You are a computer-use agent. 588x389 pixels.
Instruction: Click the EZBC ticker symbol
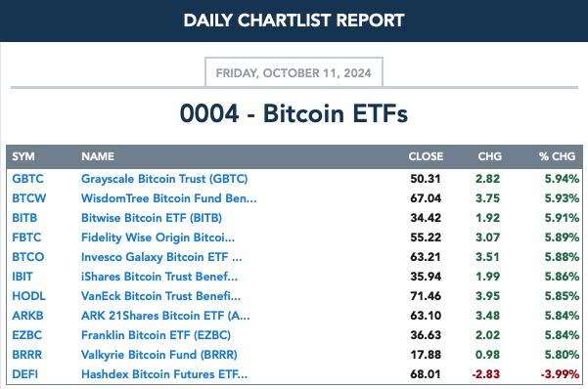[27, 334]
